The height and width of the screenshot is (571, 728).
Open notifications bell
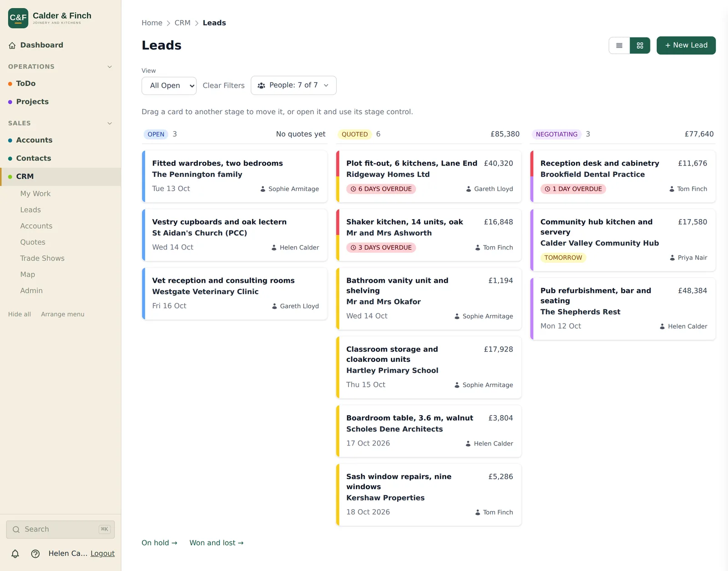(15, 554)
